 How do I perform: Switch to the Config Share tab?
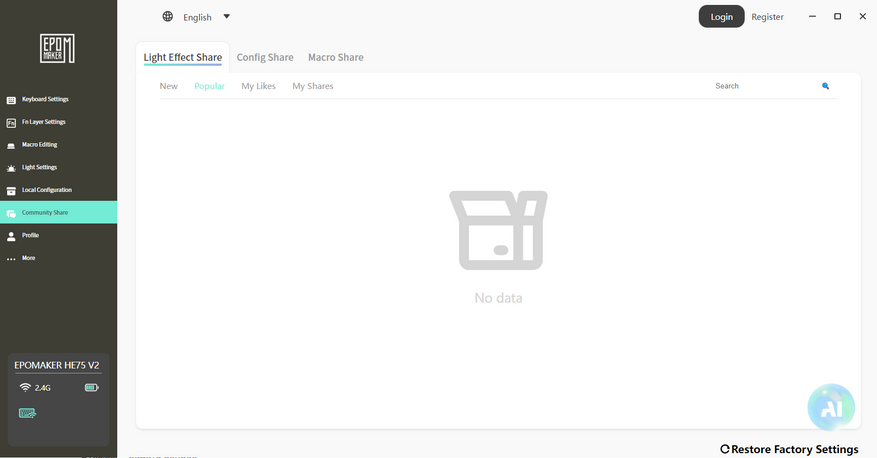point(265,57)
